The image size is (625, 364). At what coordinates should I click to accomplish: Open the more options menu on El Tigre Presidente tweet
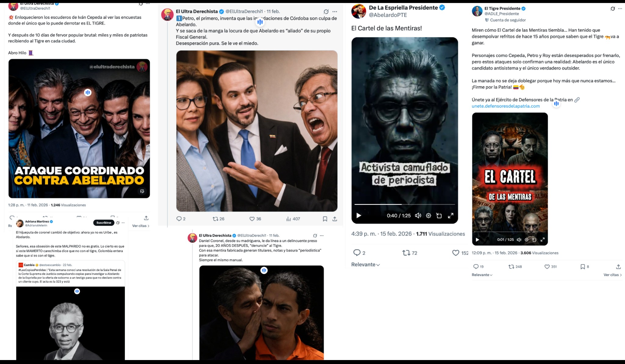point(620,9)
